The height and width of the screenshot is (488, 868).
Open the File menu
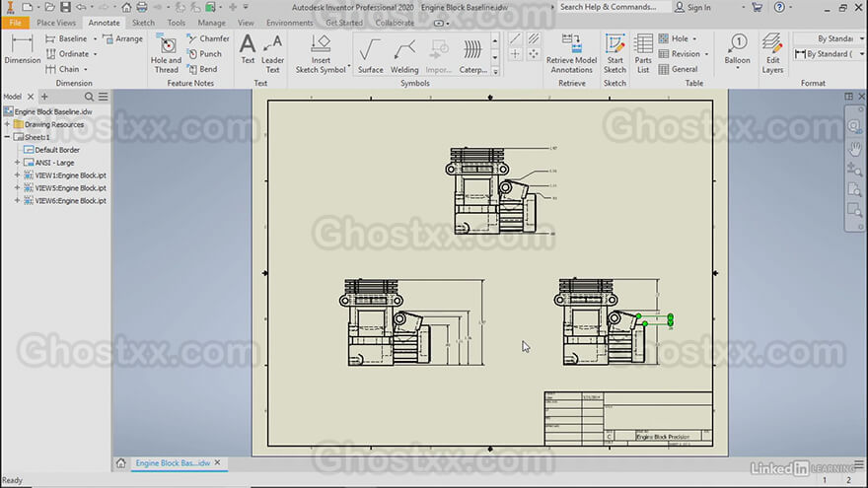[x=15, y=23]
